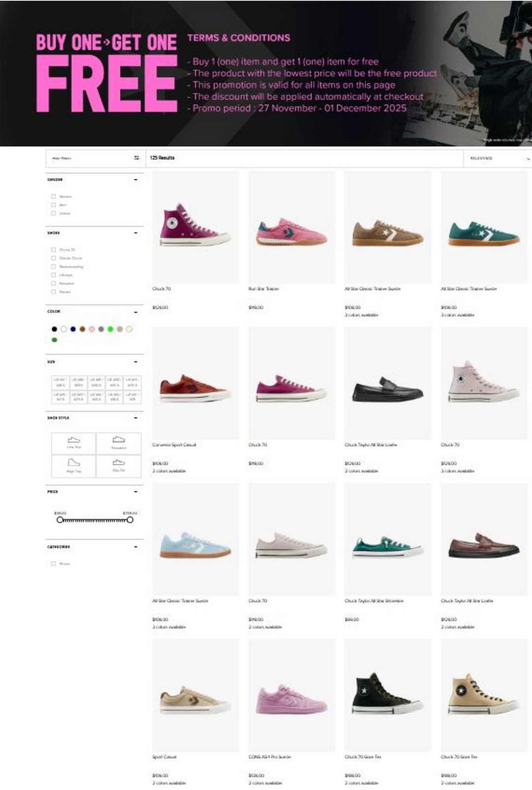Filter by brown color swatch
This screenshot has height=790, width=532.
click(x=82, y=329)
